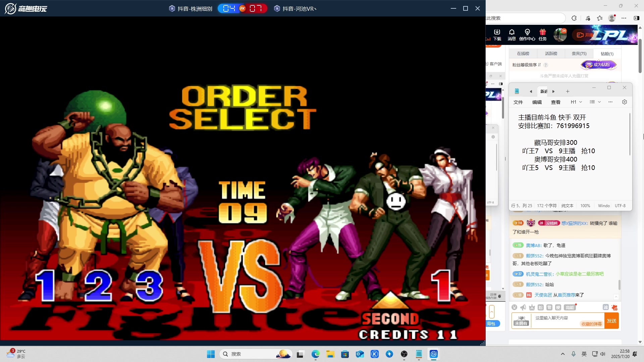Click the Notepad tab scroll-right arrow

tap(553, 92)
